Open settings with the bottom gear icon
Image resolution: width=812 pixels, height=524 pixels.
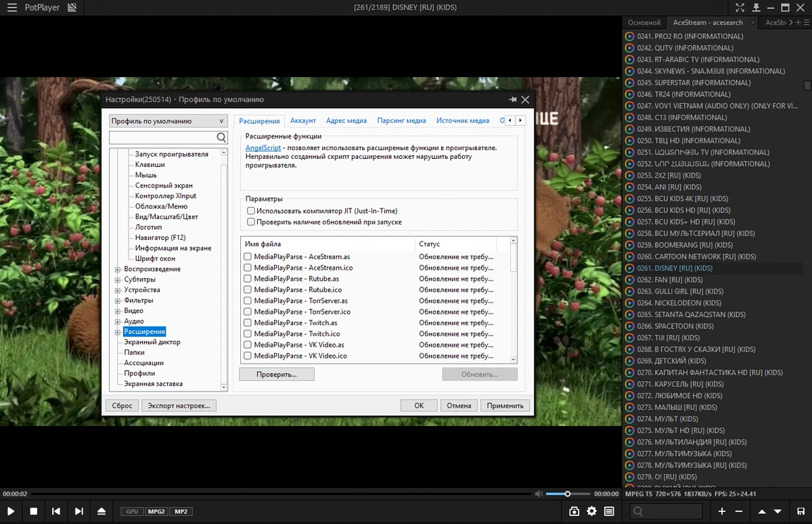coord(592,511)
